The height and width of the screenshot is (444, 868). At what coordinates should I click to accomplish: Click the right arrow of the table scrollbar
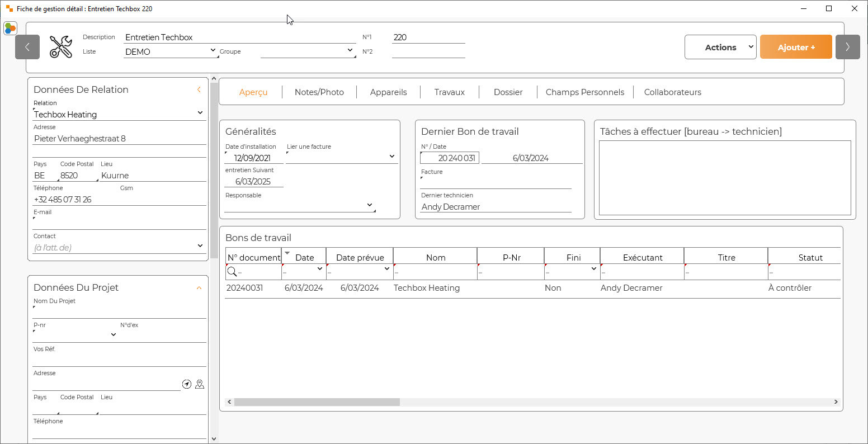coord(836,402)
